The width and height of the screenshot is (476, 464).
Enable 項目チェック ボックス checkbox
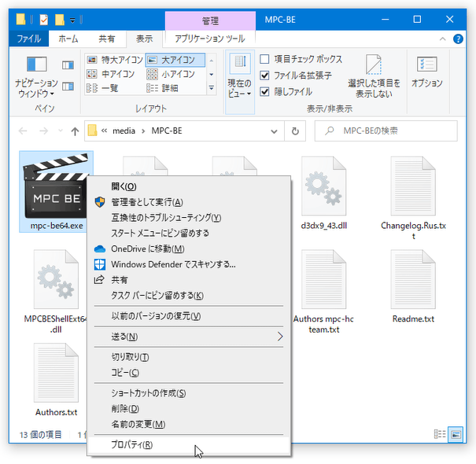coord(264,59)
